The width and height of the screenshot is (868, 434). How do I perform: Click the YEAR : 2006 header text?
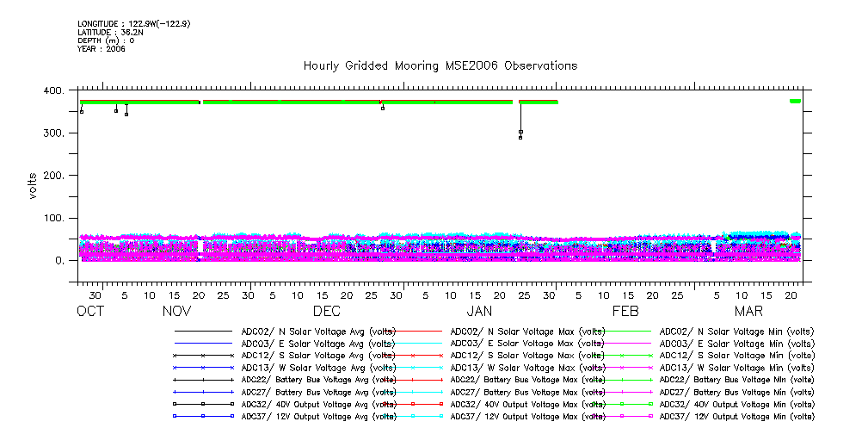pyautogui.click(x=102, y=49)
